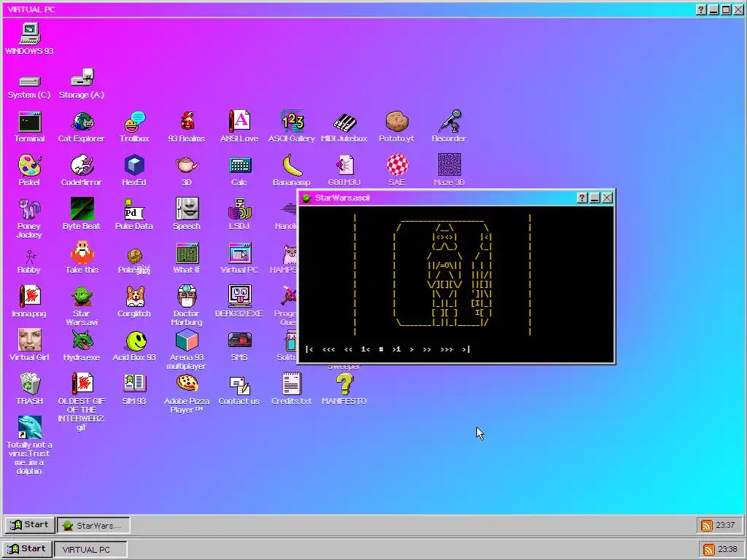Viewport: 747px width, 560px height.
Task: Click the >>> fastest forward control
Action: tap(446, 349)
